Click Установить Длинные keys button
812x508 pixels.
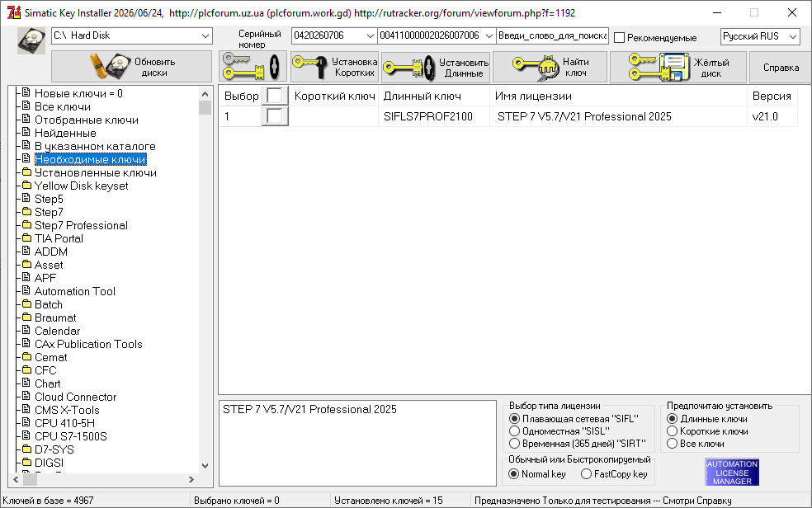tap(436, 68)
